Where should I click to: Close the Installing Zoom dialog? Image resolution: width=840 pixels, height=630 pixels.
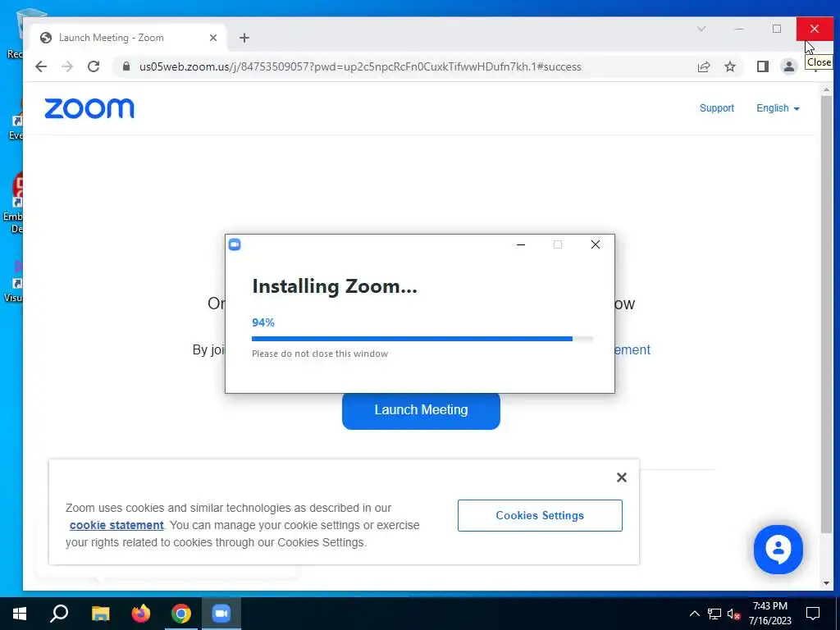point(596,244)
